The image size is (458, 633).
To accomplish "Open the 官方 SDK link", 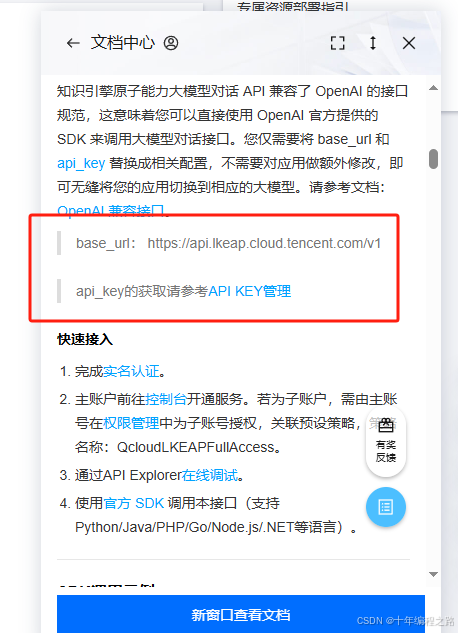I will click(x=134, y=503).
